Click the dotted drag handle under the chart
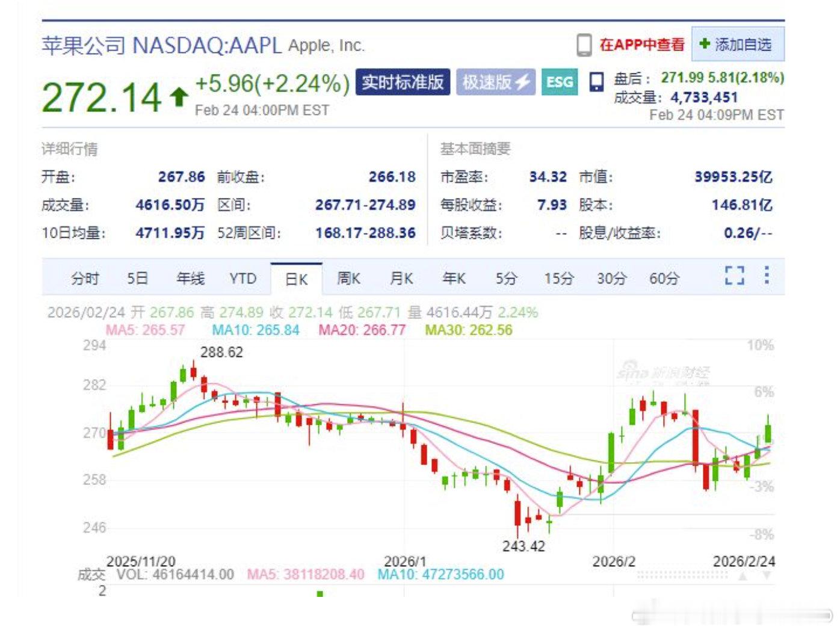Viewport: 840px width, 633px height. pyautogui.click(x=682, y=574)
